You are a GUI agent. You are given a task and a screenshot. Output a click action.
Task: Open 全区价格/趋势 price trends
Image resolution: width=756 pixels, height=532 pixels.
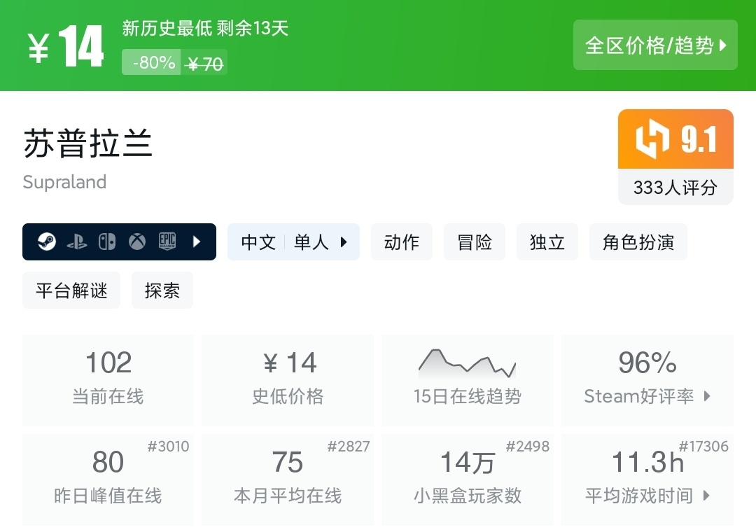(655, 45)
